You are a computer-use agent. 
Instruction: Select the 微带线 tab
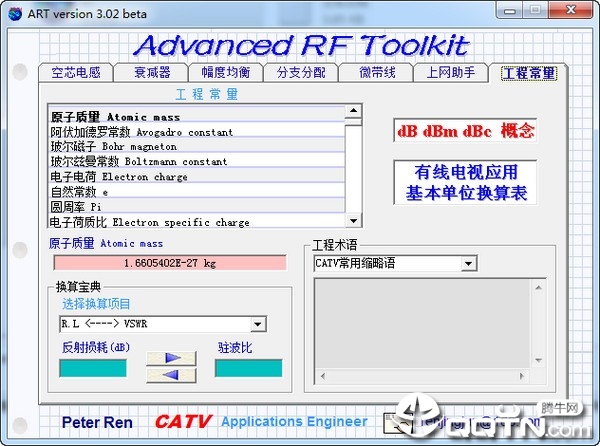click(376, 73)
